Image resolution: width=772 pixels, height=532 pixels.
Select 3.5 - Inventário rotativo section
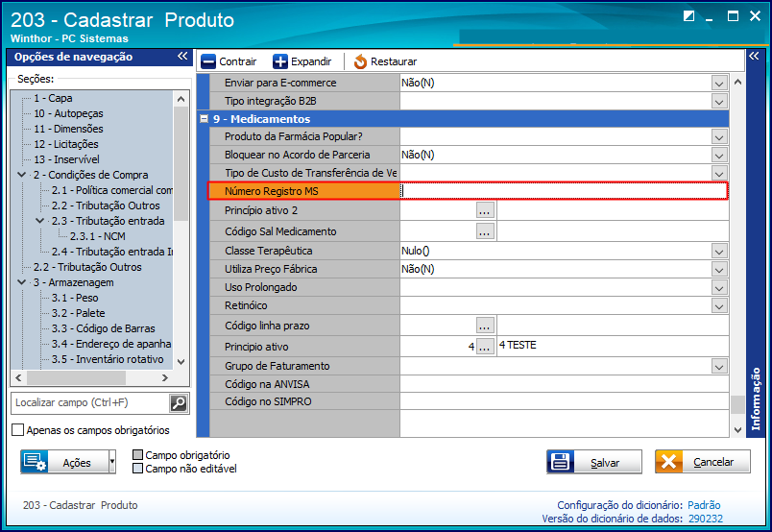pyautogui.click(x=108, y=359)
